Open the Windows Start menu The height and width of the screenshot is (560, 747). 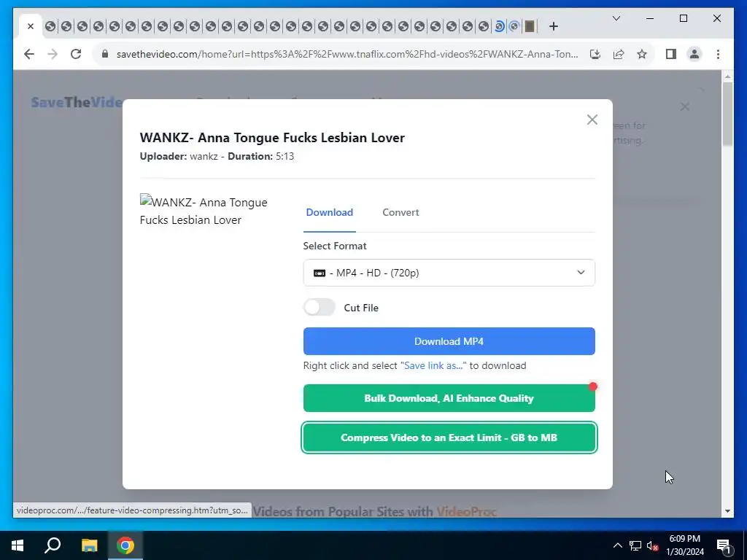pos(18,545)
